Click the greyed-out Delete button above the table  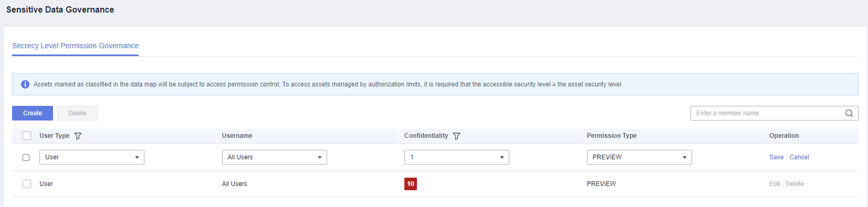77,113
